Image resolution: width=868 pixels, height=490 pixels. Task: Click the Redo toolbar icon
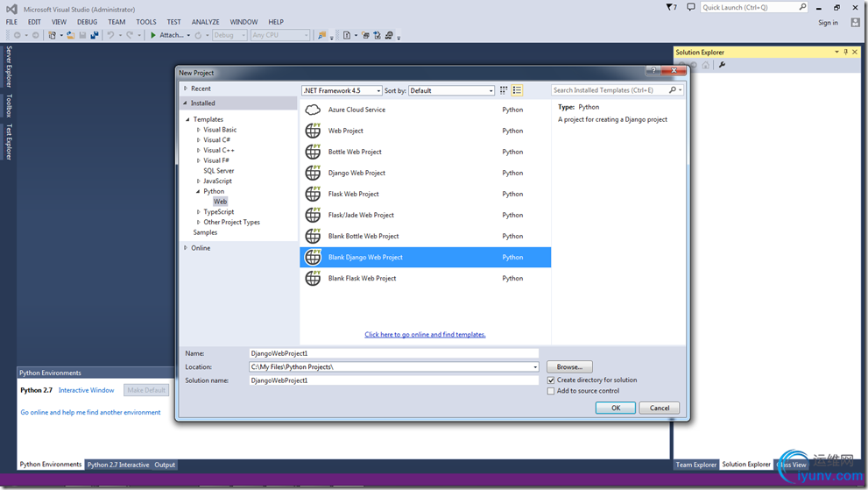point(131,35)
